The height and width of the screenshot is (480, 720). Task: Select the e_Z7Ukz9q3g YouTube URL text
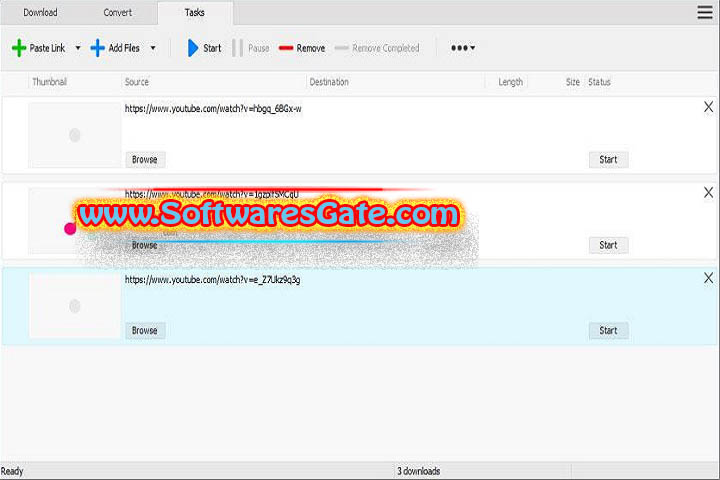pyautogui.click(x=212, y=280)
